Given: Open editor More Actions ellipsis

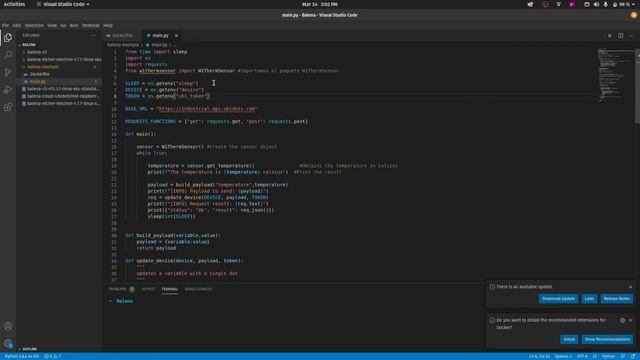Looking at the screenshot, I should pos(631,36).
